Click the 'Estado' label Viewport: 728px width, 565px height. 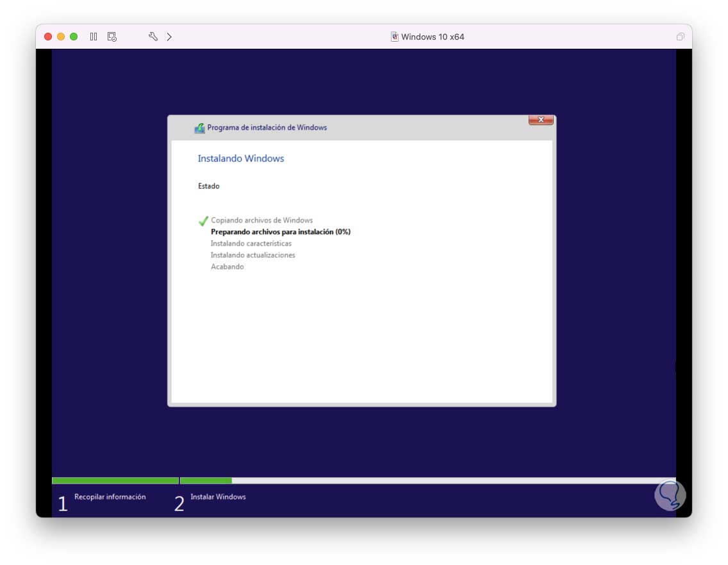[x=208, y=186]
